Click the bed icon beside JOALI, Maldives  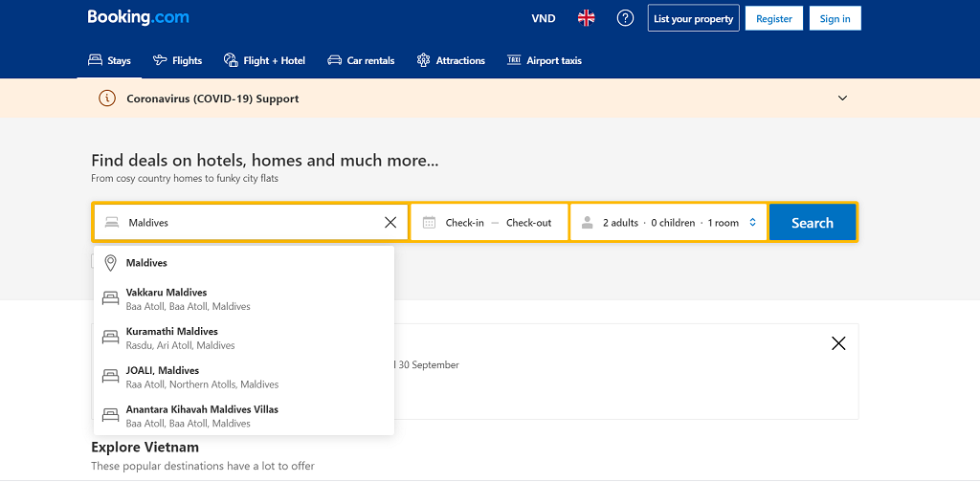[111, 377]
